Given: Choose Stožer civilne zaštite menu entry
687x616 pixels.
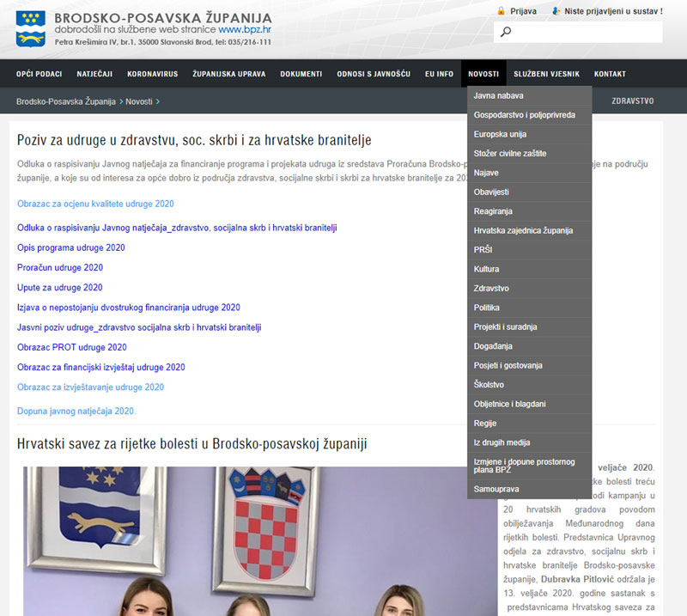Looking at the screenshot, I should pos(509,153).
